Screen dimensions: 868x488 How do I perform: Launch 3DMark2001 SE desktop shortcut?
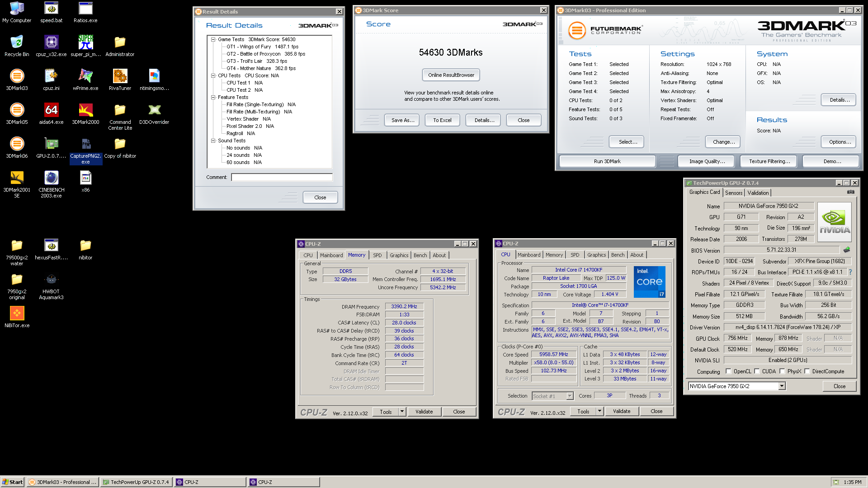[17, 184]
